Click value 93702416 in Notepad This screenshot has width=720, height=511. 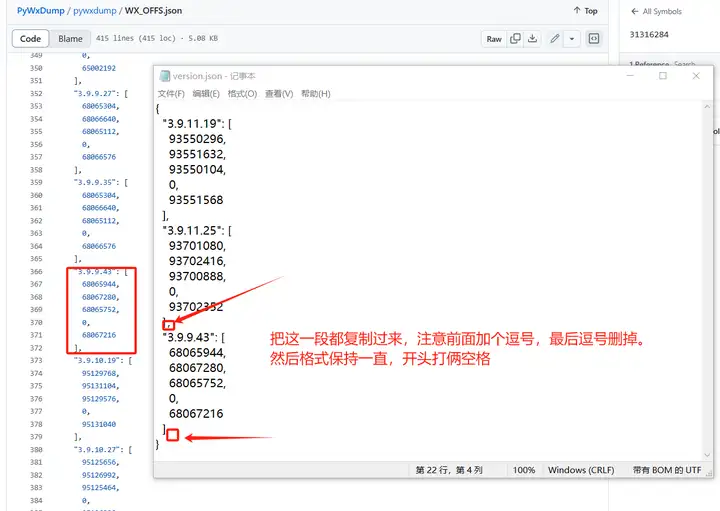(x=196, y=261)
